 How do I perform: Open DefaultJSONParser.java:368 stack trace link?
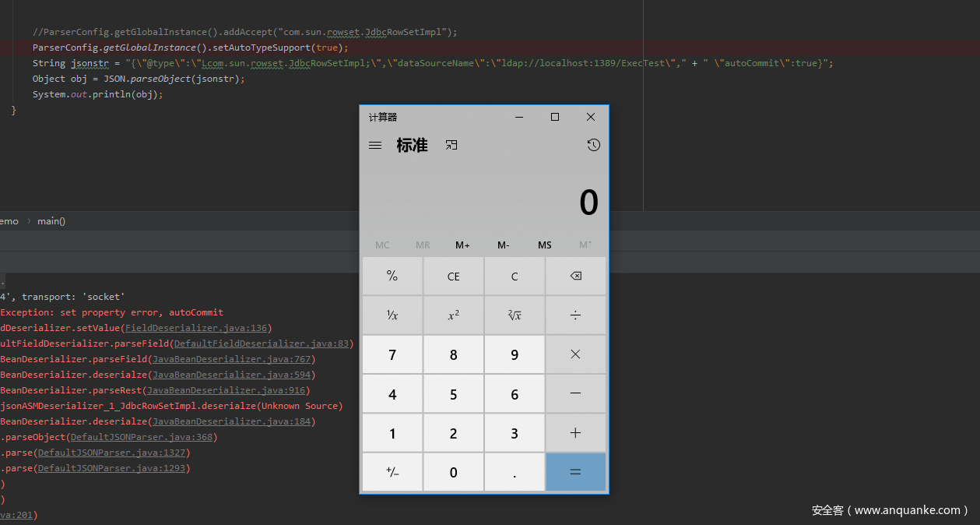(142, 437)
